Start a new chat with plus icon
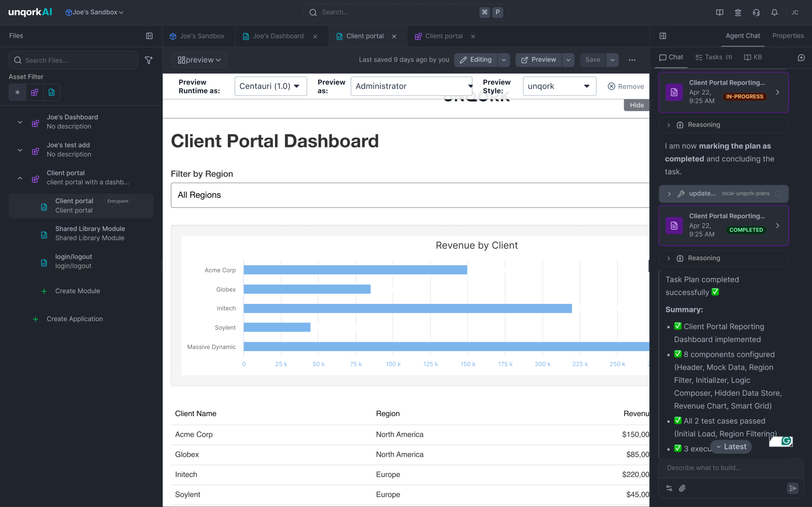Image resolution: width=812 pixels, height=507 pixels. coord(801,58)
